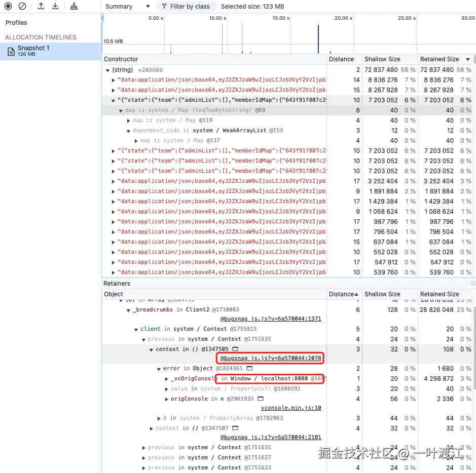Collapse dependent_code WeakArrayList @153
Viewport: 476px width, 473px height.
[x=128, y=131]
